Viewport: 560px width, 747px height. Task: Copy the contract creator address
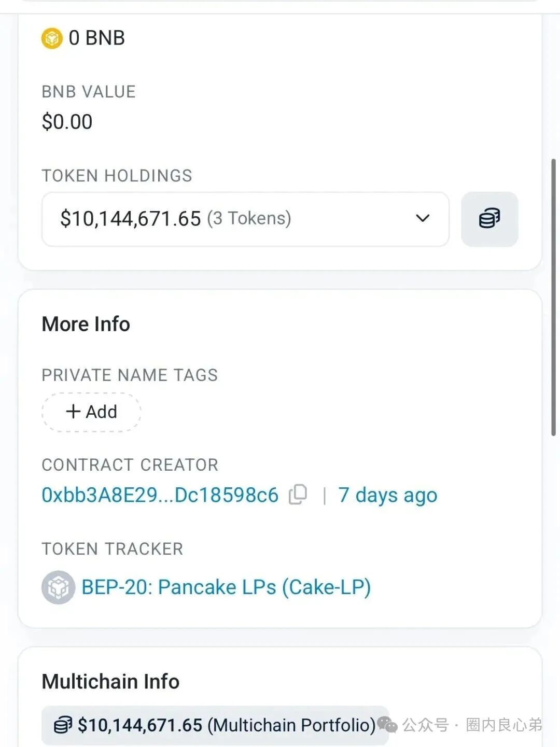pos(298,495)
